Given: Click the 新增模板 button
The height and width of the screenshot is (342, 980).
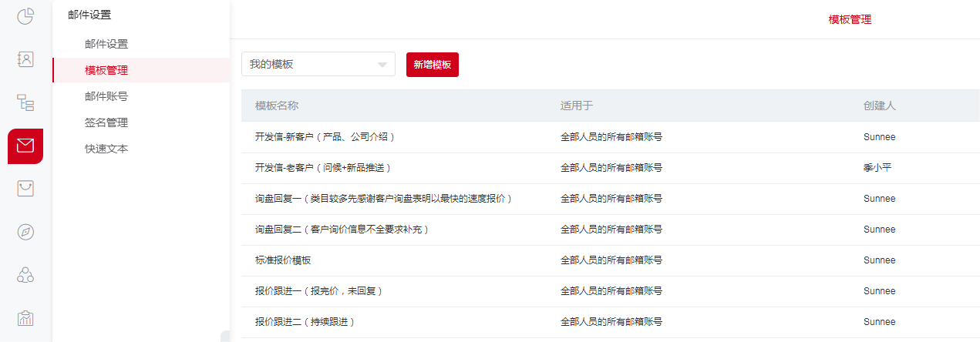Looking at the screenshot, I should (432, 65).
